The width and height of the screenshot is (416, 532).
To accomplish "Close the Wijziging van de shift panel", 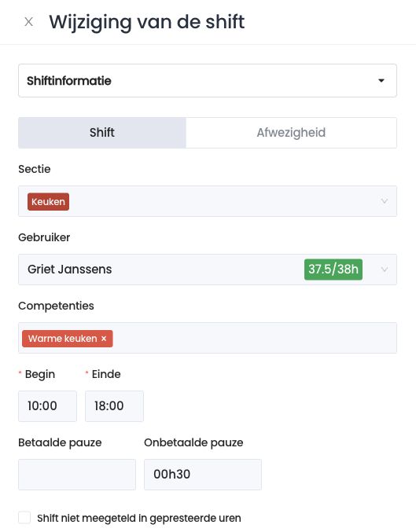I will (x=28, y=22).
